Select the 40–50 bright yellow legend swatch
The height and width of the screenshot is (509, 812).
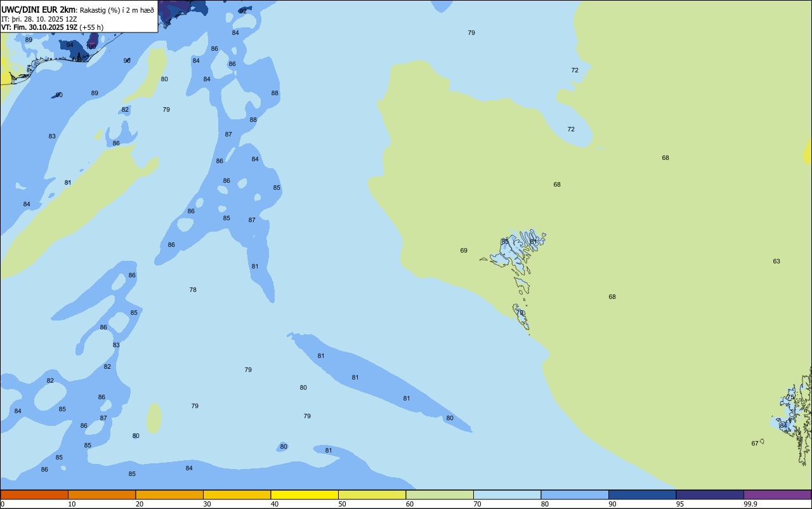(x=304, y=494)
